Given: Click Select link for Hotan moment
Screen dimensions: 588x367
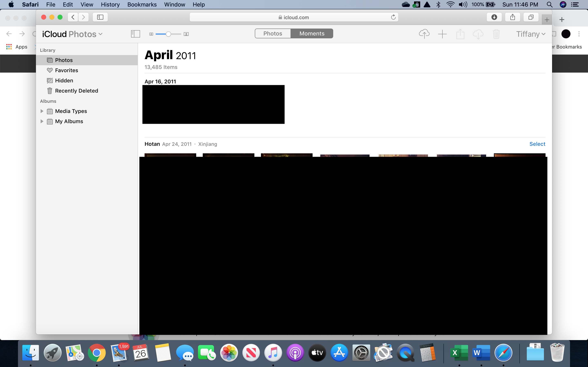Looking at the screenshot, I should click(x=537, y=144).
